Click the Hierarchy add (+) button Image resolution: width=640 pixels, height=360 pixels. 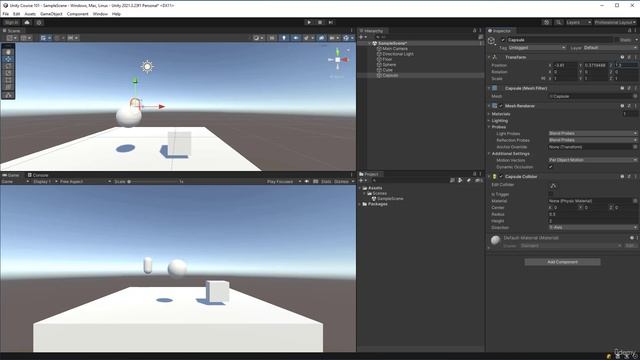click(x=361, y=37)
